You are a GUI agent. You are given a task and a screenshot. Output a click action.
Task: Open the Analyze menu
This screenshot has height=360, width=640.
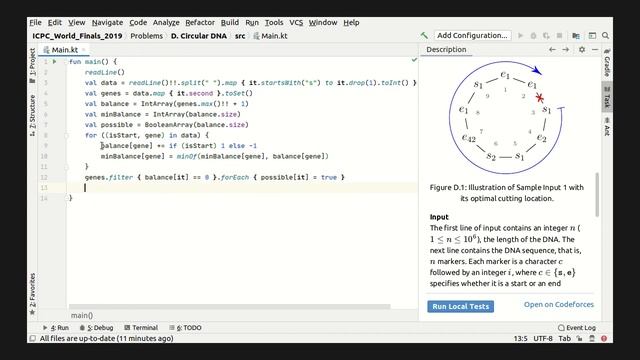166,22
